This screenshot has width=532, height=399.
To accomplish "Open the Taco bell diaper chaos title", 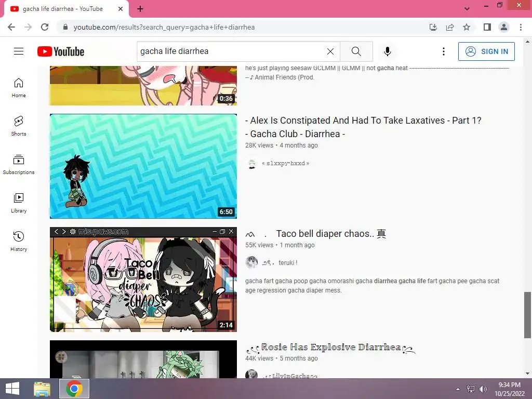I will tap(315, 234).
